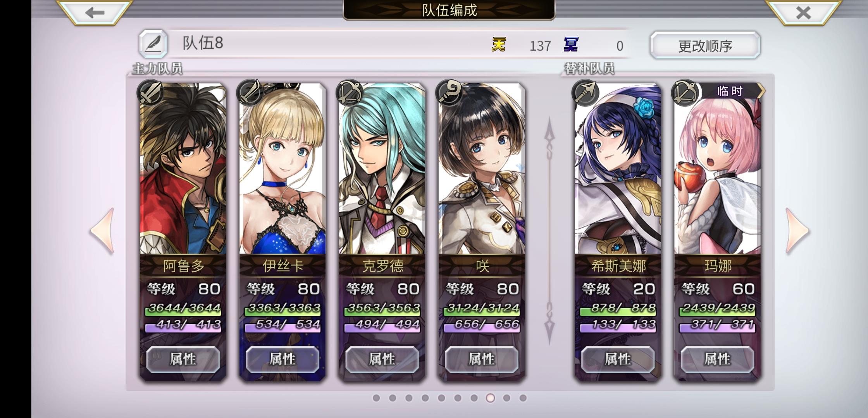
Task: Open 属性 for 伊丝卡
Action: coord(282,360)
